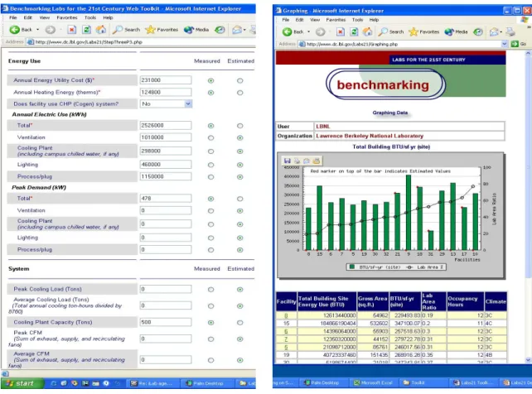Open Mail dropdown arrow in Graphing window toolbar
Screen dimensions: 532x394
click(x=501, y=31)
